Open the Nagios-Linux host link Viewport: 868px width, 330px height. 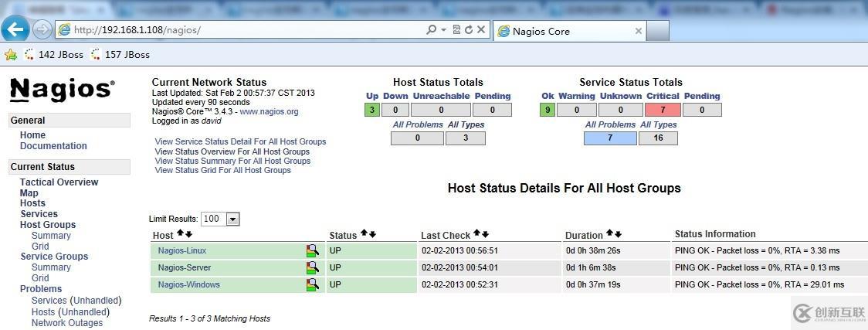coord(182,250)
